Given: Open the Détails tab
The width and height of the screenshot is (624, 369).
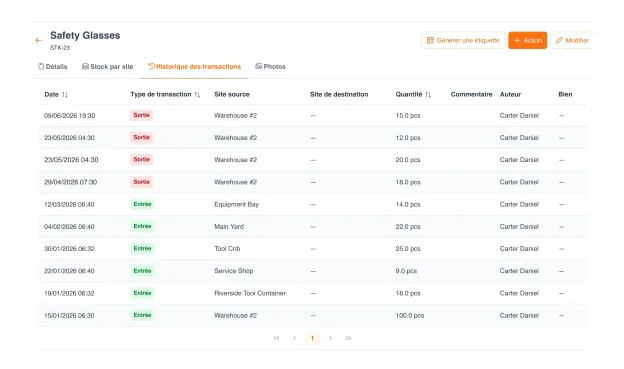Looking at the screenshot, I should (53, 66).
